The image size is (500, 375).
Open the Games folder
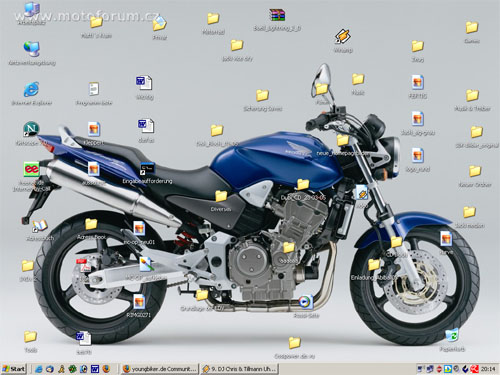[472, 27]
